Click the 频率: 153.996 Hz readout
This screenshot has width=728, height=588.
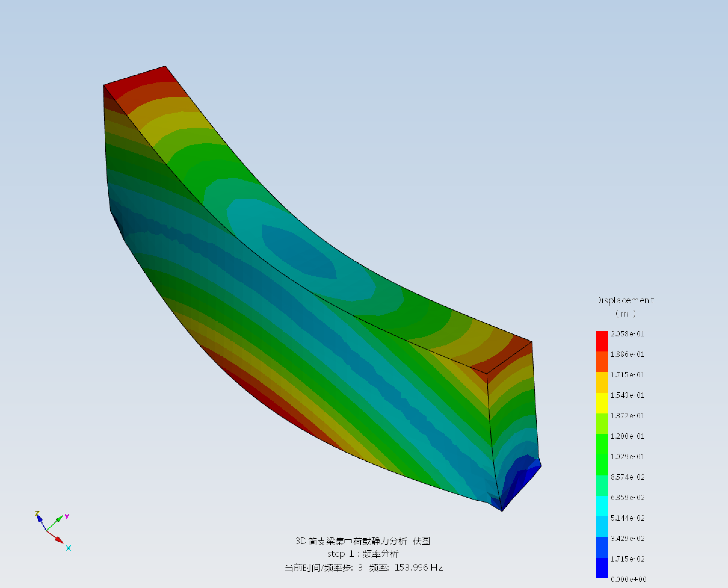(x=406, y=568)
